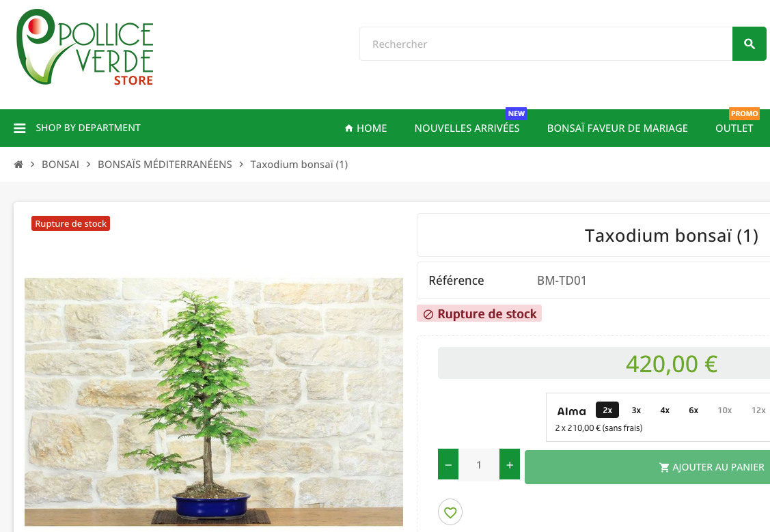Increase quantity with plus button
The height and width of the screenshot is (532, 770).
(x=510, y=464)
